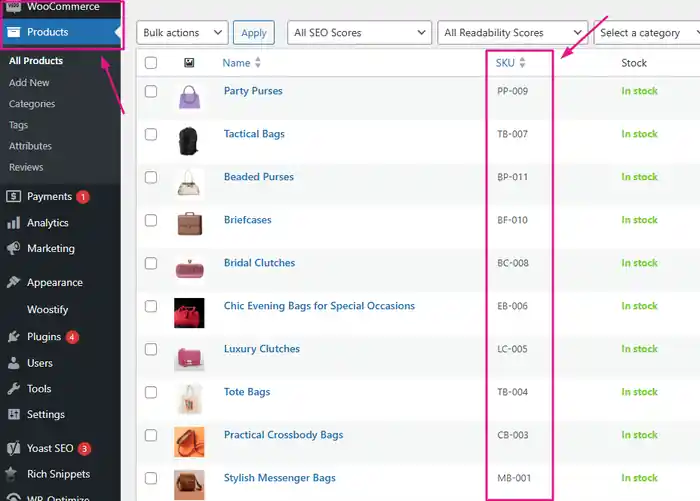
Task: Open the Bridal Clutches thumbnail image
Action: (190, 269)
